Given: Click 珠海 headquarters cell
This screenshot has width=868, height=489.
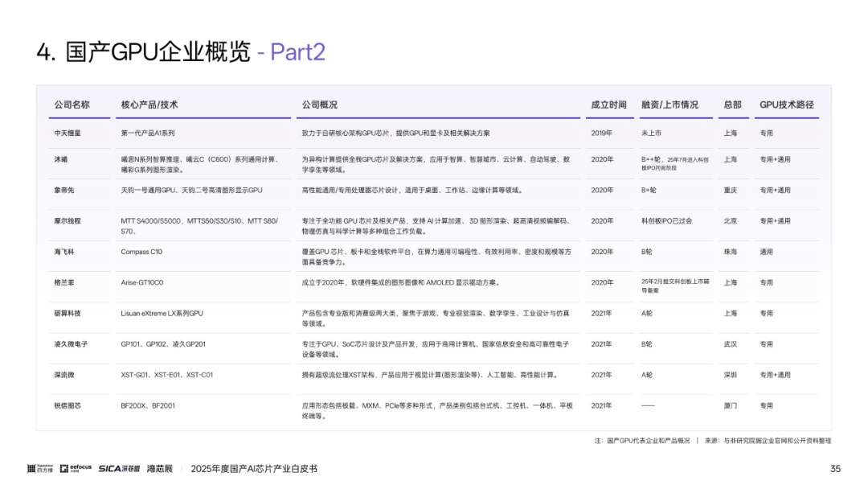Looking at the screenshot, I should point(730,252).
